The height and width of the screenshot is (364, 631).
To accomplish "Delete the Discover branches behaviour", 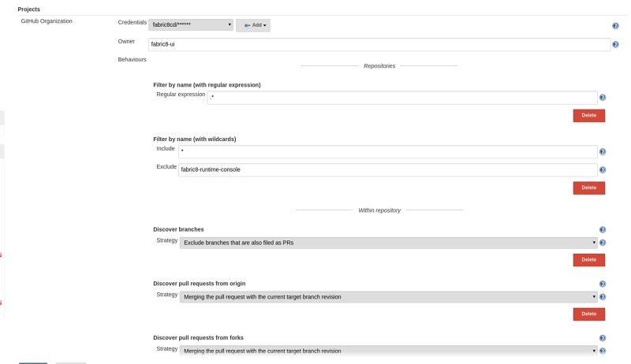I will 588,260.
